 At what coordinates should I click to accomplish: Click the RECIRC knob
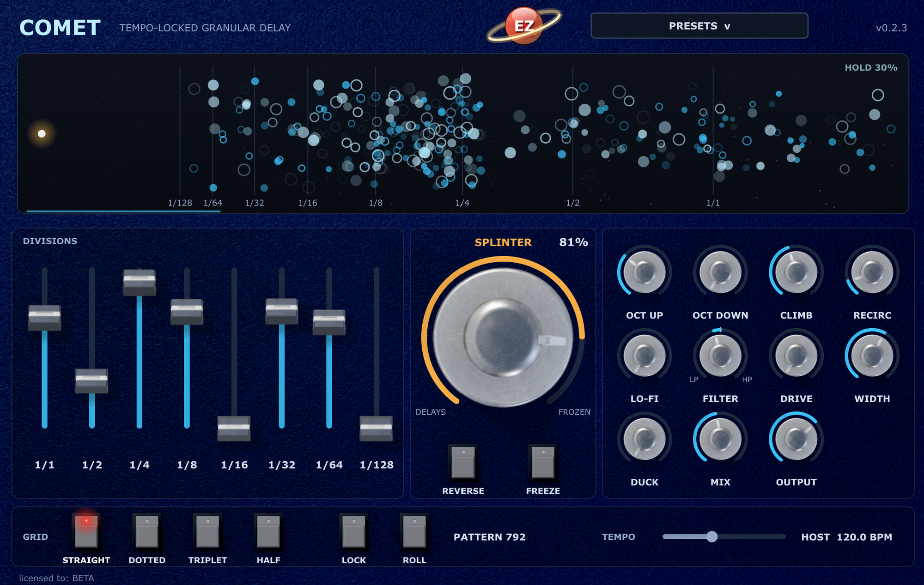click(x=872, y=272)
